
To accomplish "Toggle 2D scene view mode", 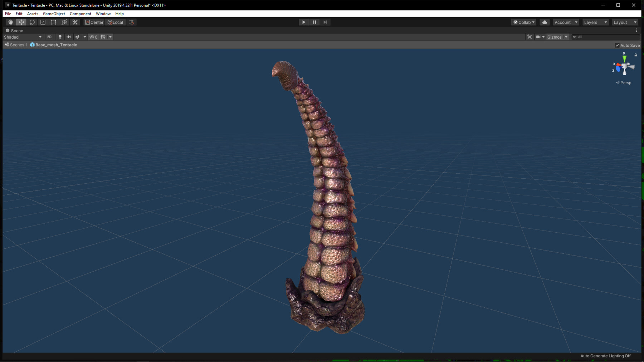I will click(x=49, y=37).
